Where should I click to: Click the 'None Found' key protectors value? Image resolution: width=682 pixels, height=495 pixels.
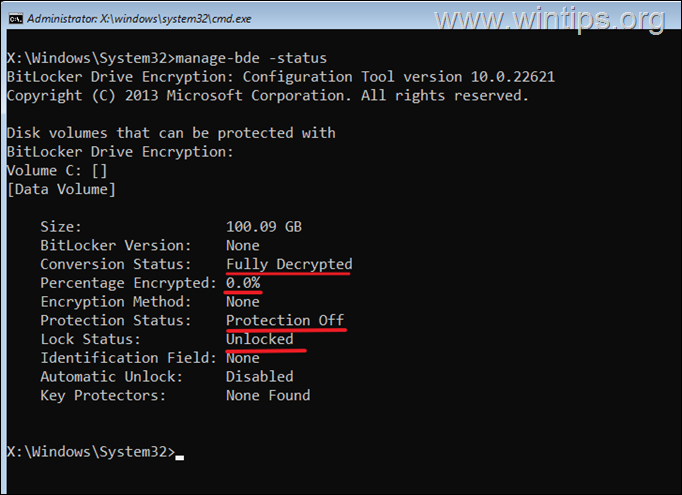[x=268, y=395]
